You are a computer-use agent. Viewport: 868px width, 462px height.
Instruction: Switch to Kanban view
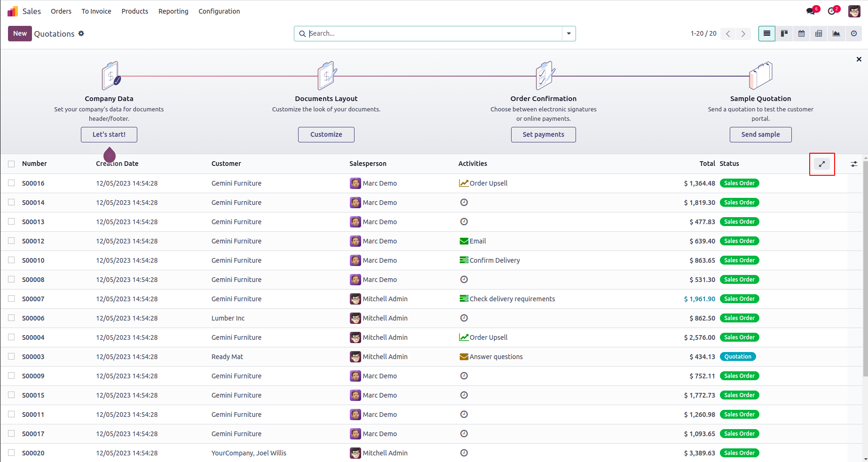click(784, 33)
